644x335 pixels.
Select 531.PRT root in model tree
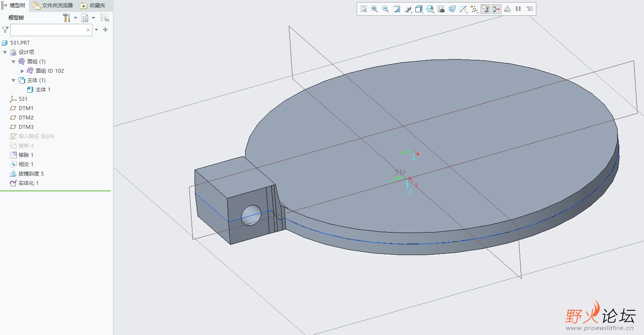tap(16, 43)
